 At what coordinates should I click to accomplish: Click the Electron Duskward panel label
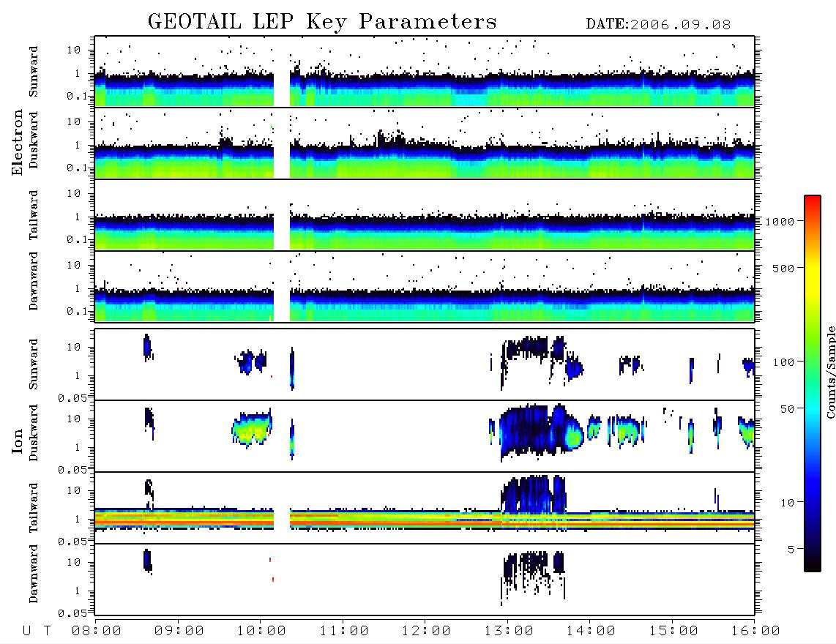pos(34,140)
